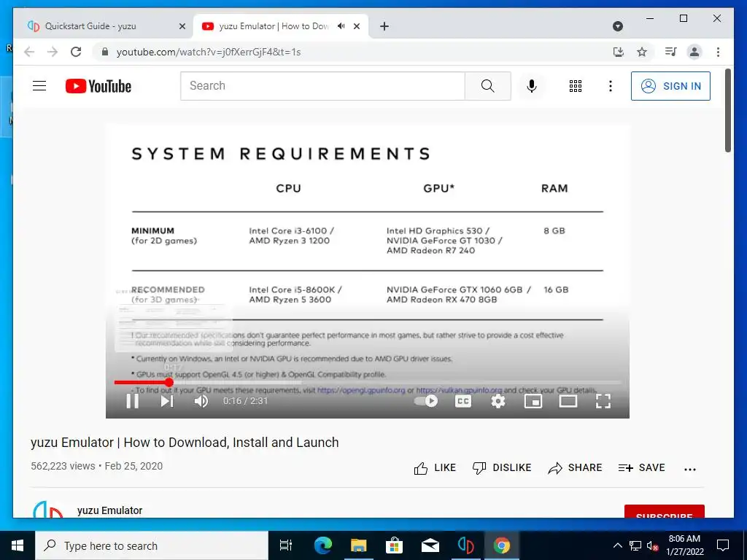Screen dimensions: 747x560
Task: Open the Windows Start menu
Action: click(x=18, y=545)
